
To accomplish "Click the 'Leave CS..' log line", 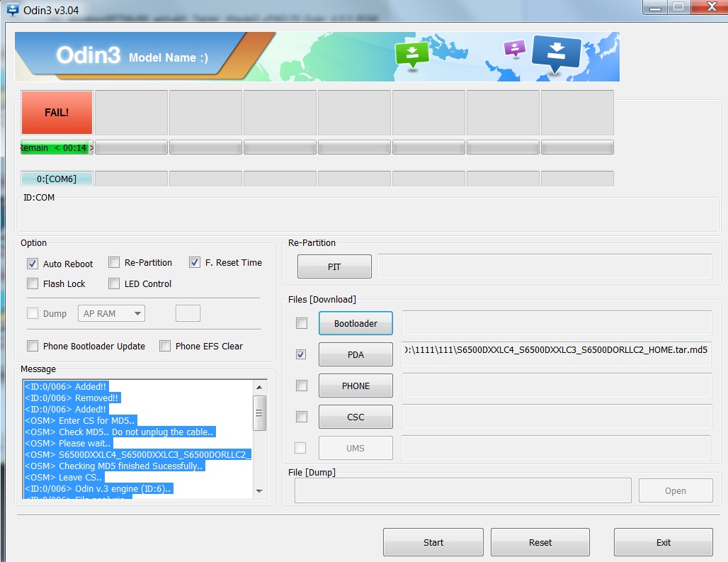I will point(64,478).
